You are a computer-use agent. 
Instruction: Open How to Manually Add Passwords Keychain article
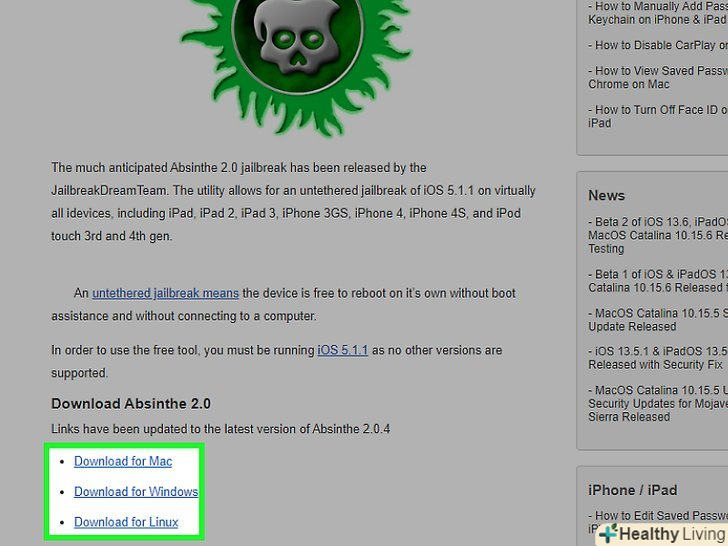pyautogui.click(x=658, y=13)
